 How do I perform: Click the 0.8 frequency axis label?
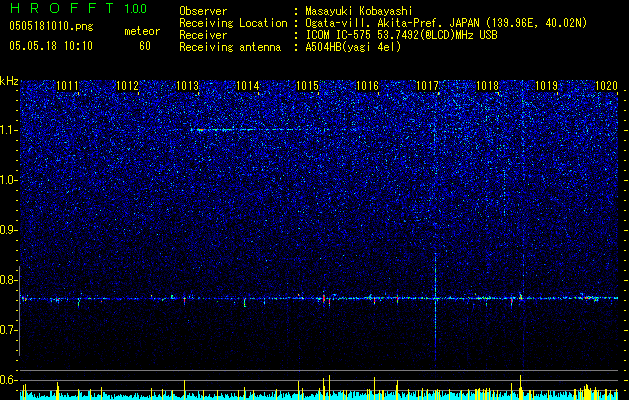point(8,280)
